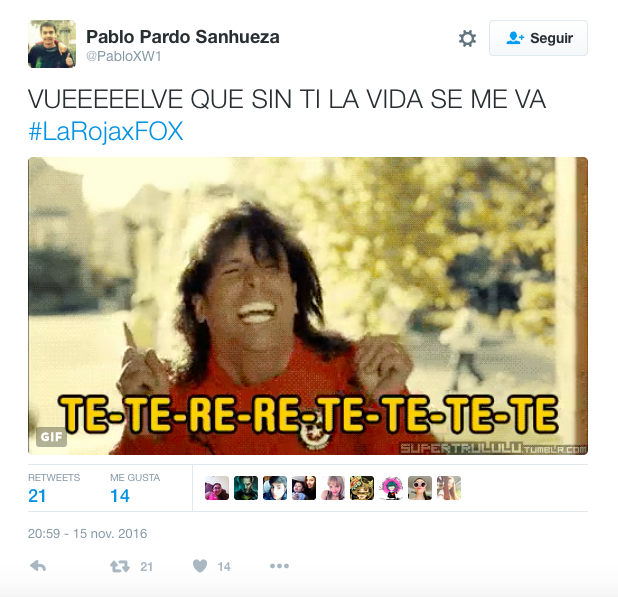Viewport: 618px width, 597px height.
Task: Open Pablo Pardo Sanhueza's profile name
Action: click(x=183, y=37)
